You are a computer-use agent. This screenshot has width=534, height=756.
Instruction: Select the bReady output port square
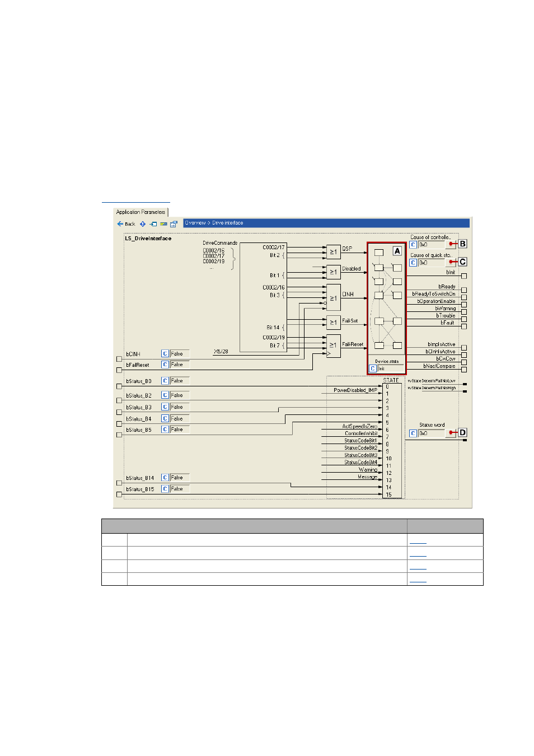click(x=464, y=290)
